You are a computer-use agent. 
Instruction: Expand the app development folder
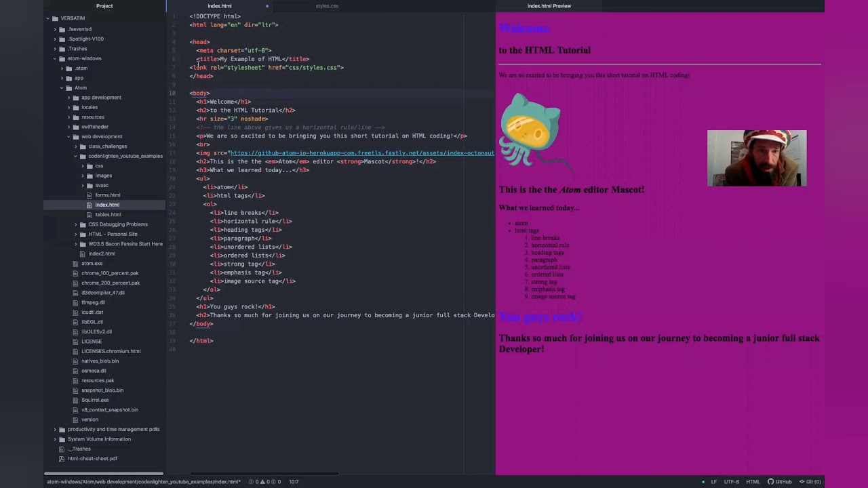click(69, 98)
